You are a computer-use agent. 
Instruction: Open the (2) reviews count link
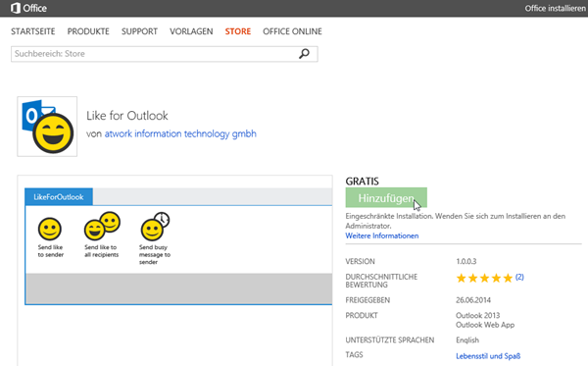click(519, 277)
